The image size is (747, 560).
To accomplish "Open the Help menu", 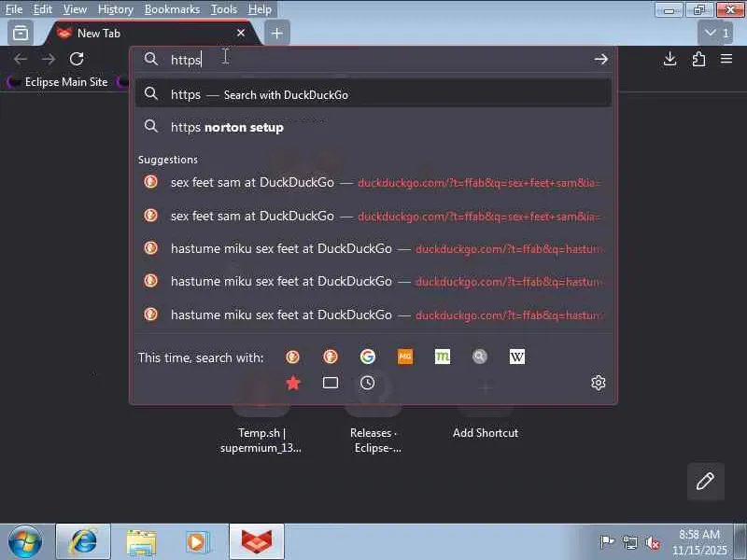I will [260, 9].
